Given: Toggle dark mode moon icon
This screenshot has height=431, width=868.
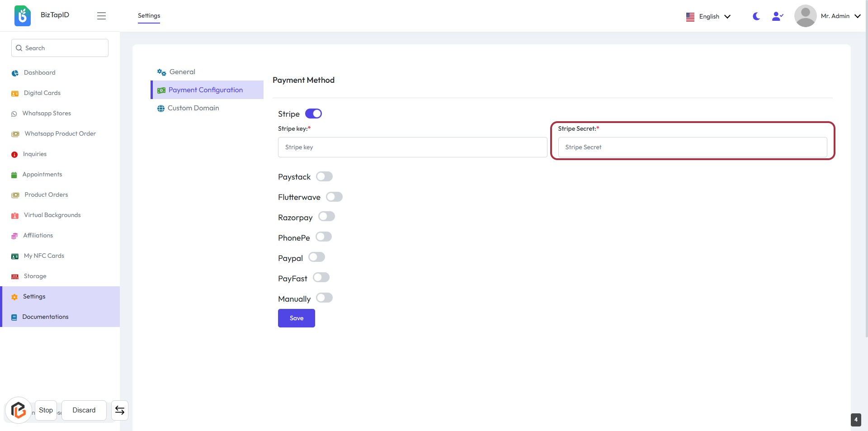Looking at the screenshot, I should [x=756, y=16].
